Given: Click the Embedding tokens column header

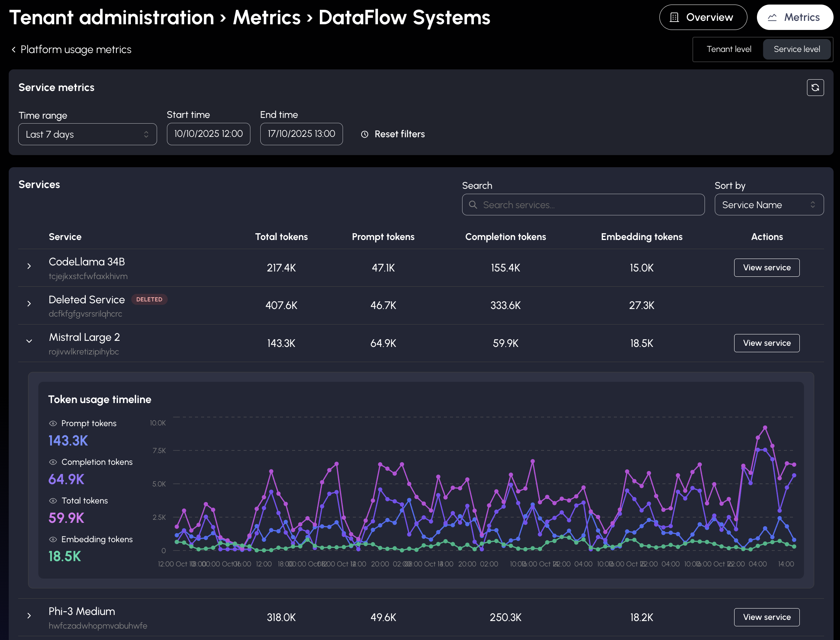Looking at the screenshot, I should (642, 237).
